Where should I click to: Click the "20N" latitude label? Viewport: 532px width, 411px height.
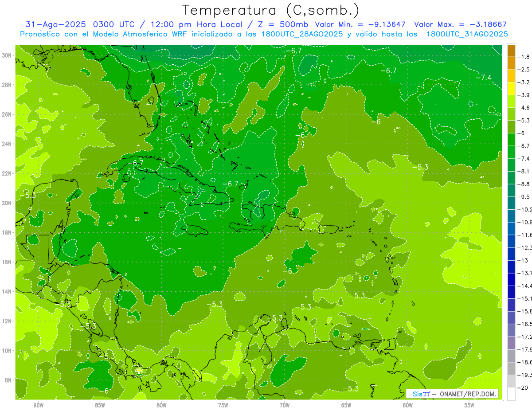pyautogui.click(x=7, y=203)
